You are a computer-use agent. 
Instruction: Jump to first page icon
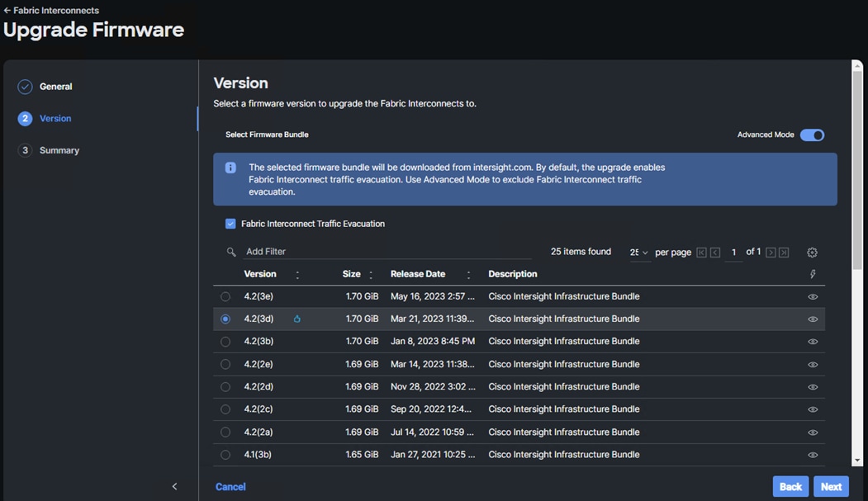[x=701, y=253]
